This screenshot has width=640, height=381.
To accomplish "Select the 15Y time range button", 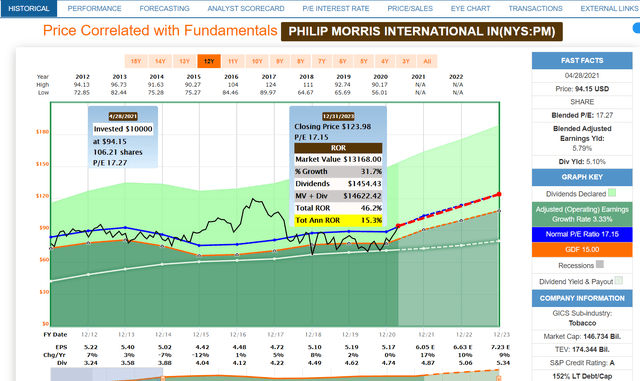I will pos(136,61).
